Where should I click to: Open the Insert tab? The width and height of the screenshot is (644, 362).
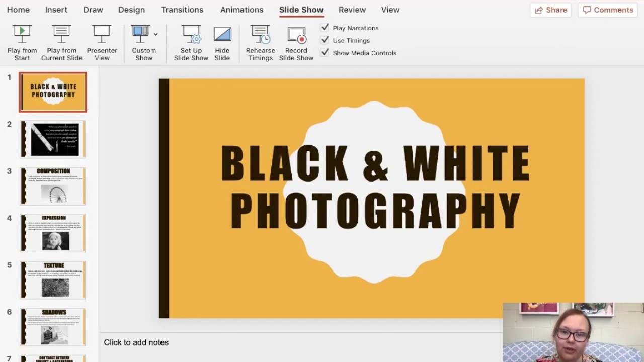[56, 10]
